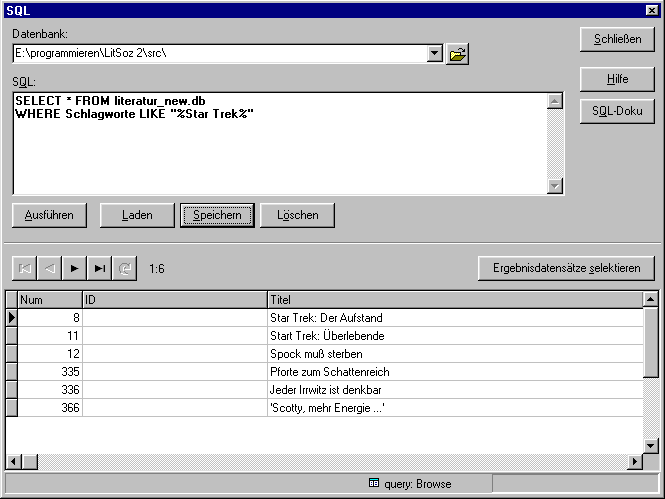Click the SQL editor scroll up arrow
This screenshot has width=665, height=499.
pyautogui.click(x=555, y=101)
